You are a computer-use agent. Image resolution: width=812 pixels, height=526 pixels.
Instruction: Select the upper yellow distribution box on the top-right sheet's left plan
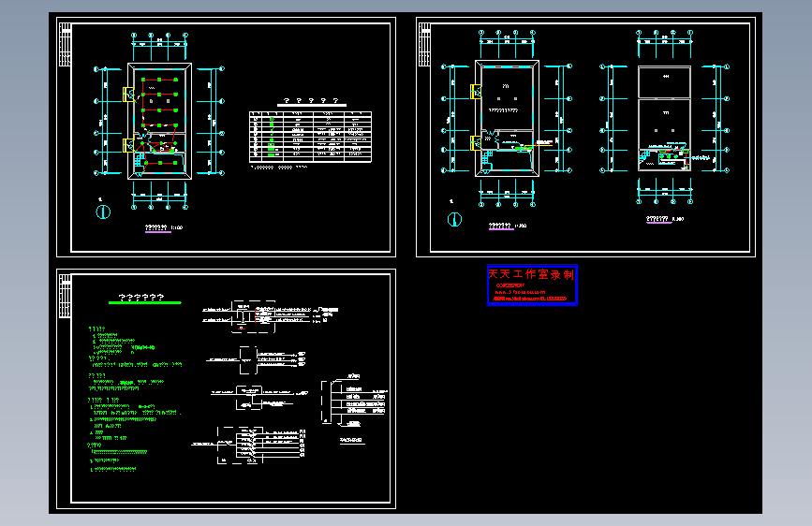(476, 92)
